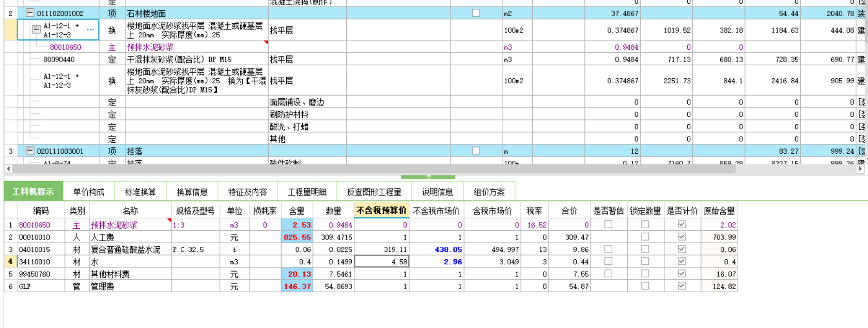
Task: Click the 含量 column header
Action: [x=297, y=211]
